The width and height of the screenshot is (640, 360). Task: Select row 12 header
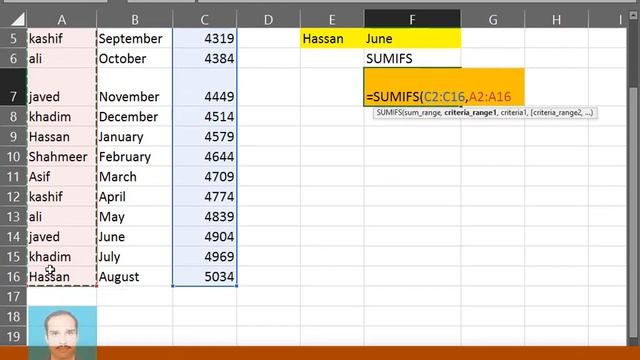point(13,197)
